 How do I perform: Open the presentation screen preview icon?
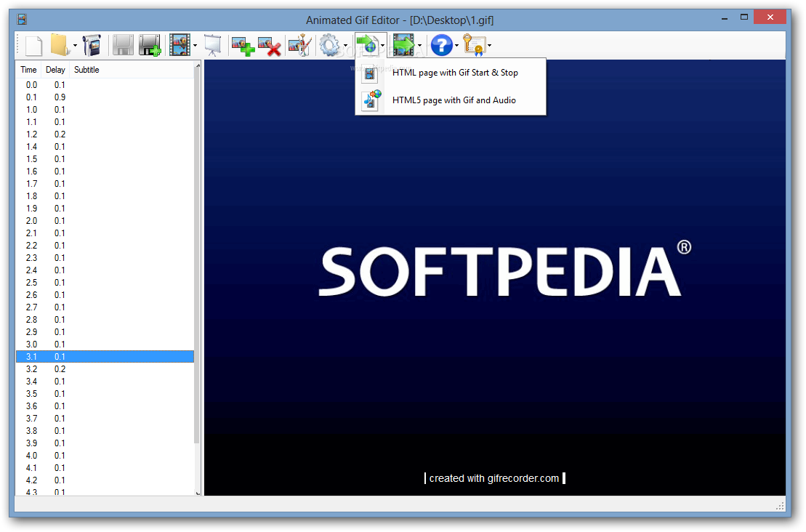coord(212,46)
